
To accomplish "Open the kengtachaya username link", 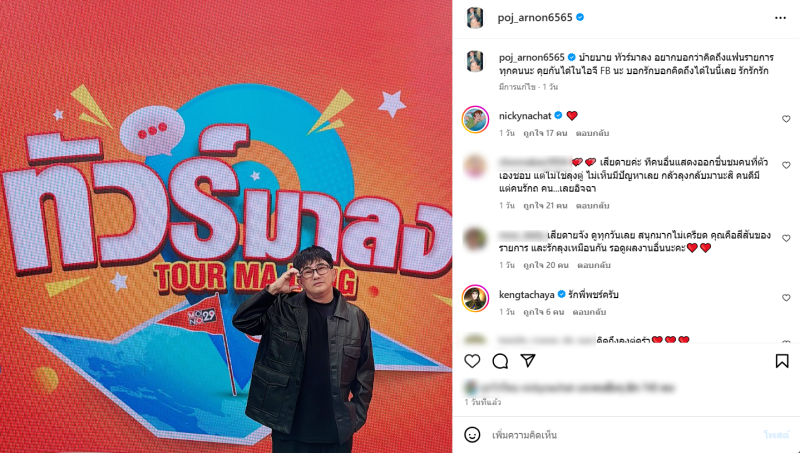I will [x=527, y=295].
